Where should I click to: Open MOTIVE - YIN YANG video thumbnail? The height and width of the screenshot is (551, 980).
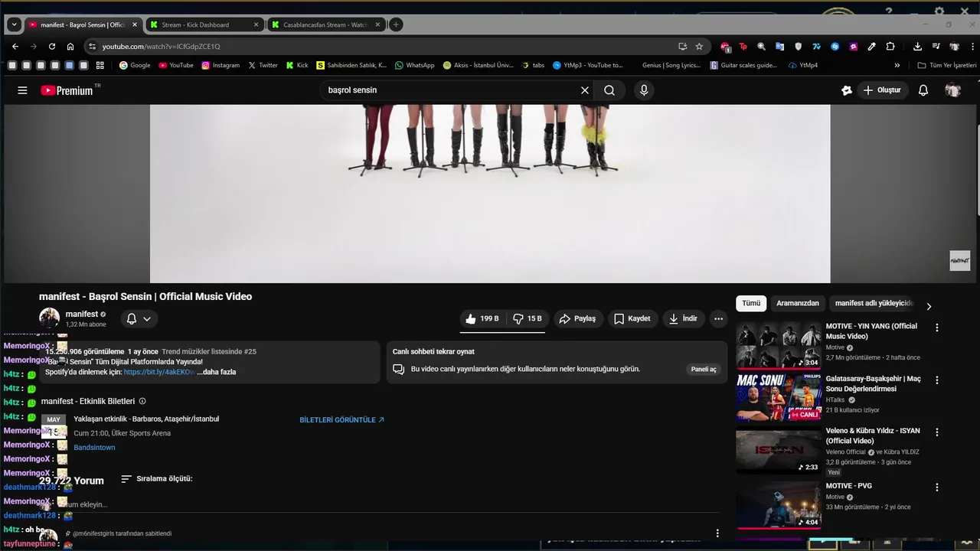coord(779,345)
